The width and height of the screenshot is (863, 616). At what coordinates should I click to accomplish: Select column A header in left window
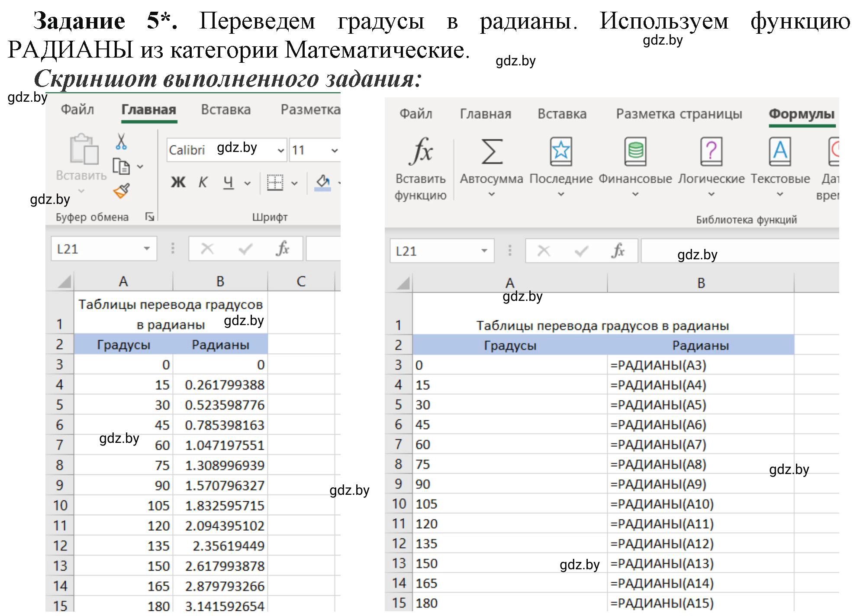pyautogui.click(x=123, y=281)
